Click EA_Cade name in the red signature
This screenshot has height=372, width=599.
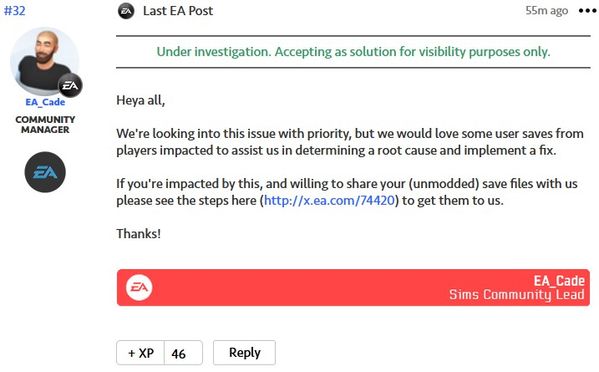coord(559,281)
